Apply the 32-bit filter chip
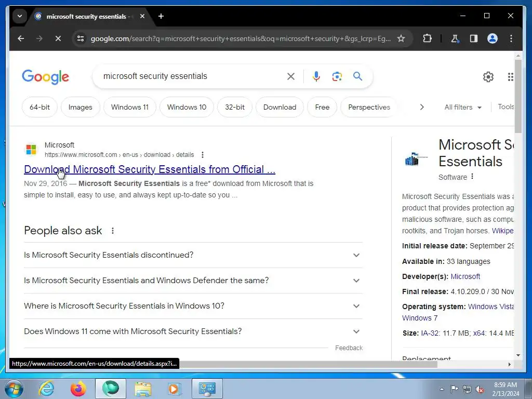This screenshot has height=399, width=532. point(235,107)
